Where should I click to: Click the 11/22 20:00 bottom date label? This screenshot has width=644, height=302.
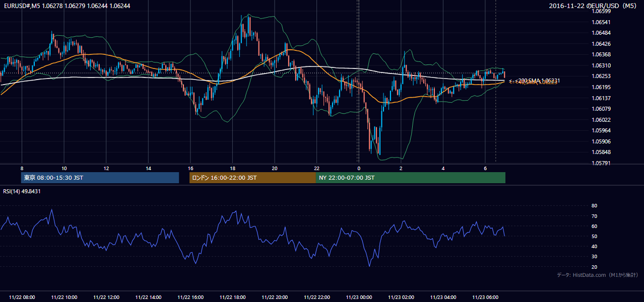275,297
